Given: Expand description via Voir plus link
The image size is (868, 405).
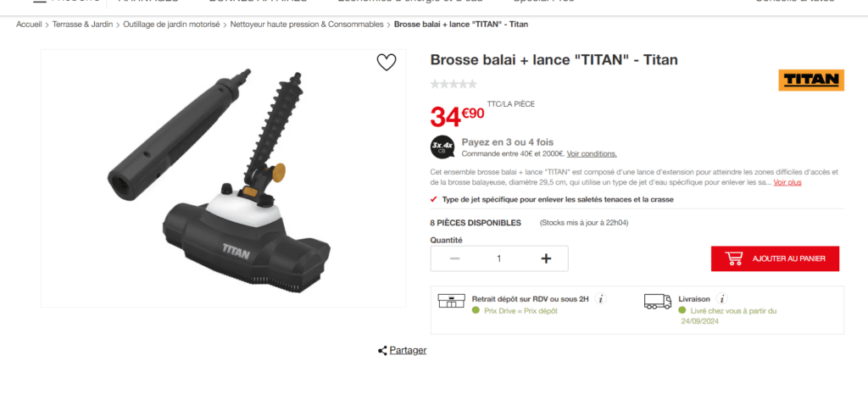Looking at the screenshot, I should (x=787, y=182).
